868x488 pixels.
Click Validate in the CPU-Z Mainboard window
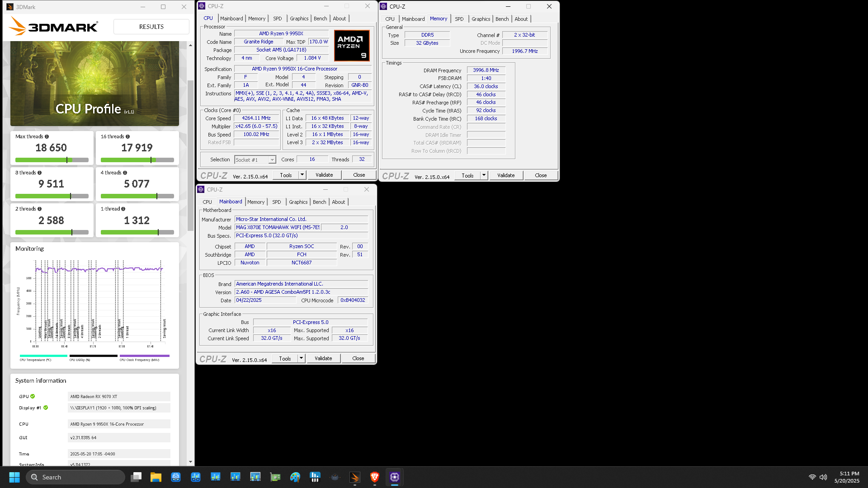coord(323,358)
